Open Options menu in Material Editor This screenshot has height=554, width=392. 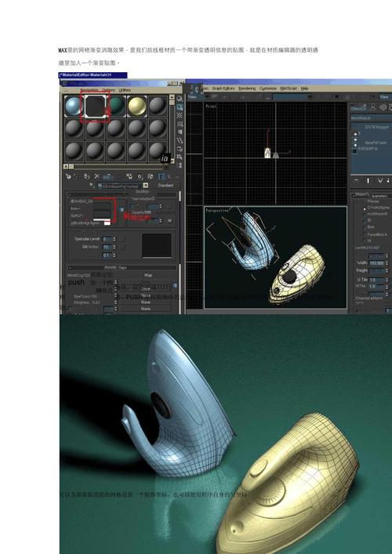pyautogui.click(x=108, y=90)
